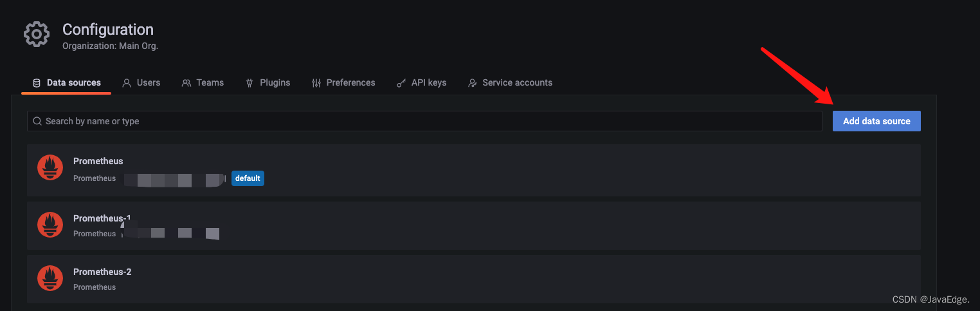The image size is (980, 311).
Task: Click the Plugins plug icon
Action: [x=250, y=83]
